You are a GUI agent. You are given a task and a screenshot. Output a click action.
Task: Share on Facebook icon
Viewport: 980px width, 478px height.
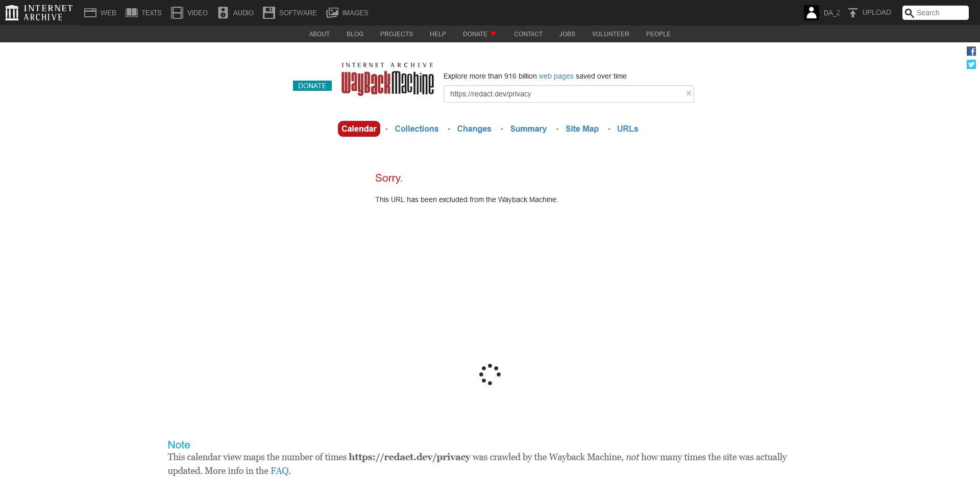tap(971, 51)
